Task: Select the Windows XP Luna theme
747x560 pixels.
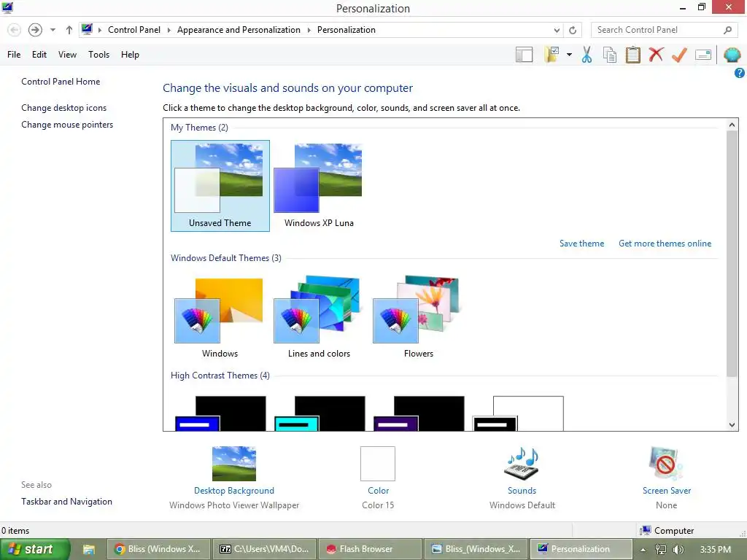Action: click(319, 186)
